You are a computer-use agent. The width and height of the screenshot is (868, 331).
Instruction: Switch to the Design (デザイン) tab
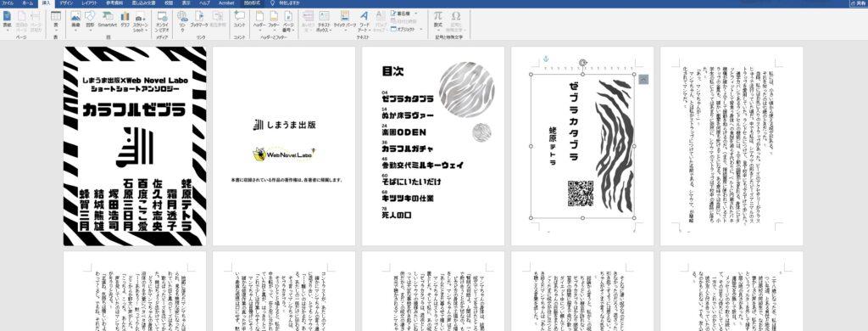(x=65, y=3)
